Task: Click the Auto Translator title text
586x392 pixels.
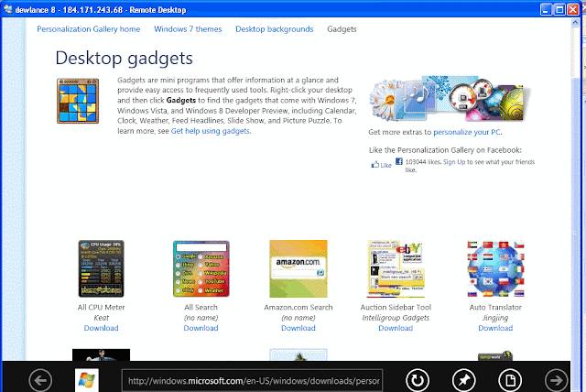Action: [x=495, y=307]
